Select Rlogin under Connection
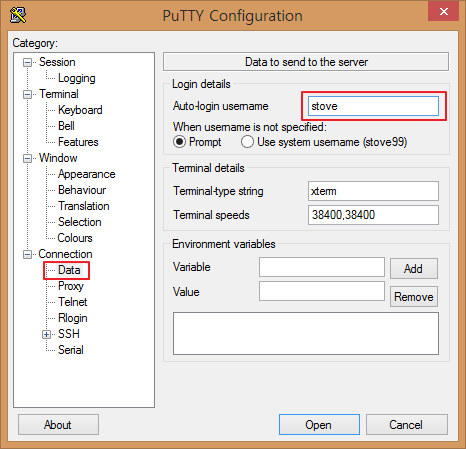Screen dimensions: 466x449 point(72,318)
